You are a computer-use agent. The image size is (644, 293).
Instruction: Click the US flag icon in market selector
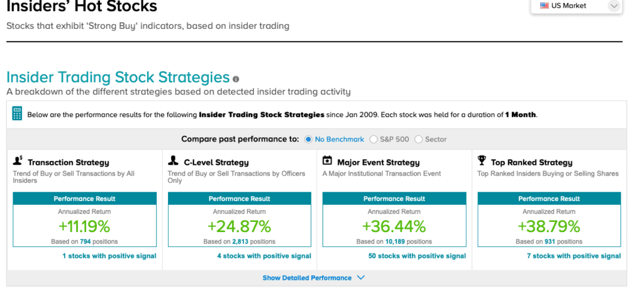(x=544, y=6)
